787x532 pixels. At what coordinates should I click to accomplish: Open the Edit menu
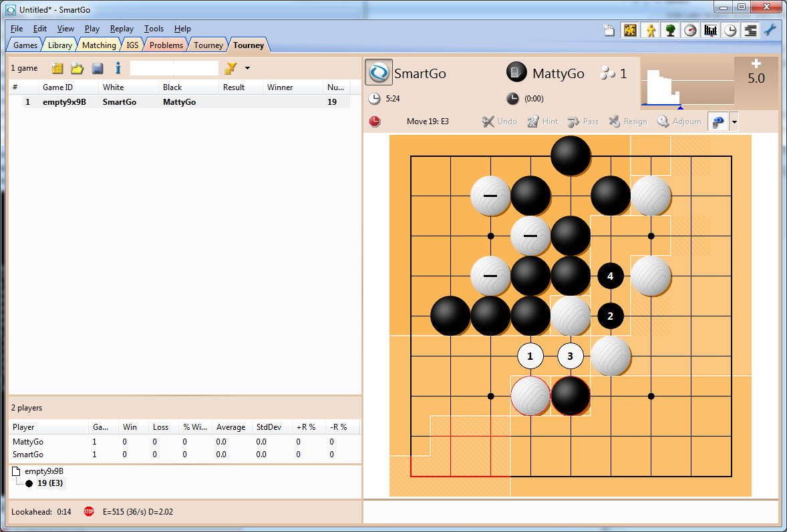point(40,29)
